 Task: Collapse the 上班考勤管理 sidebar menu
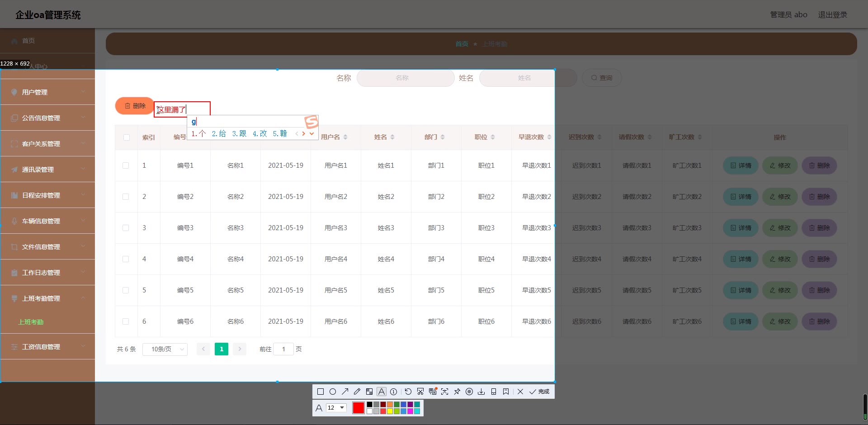point(47,298)
